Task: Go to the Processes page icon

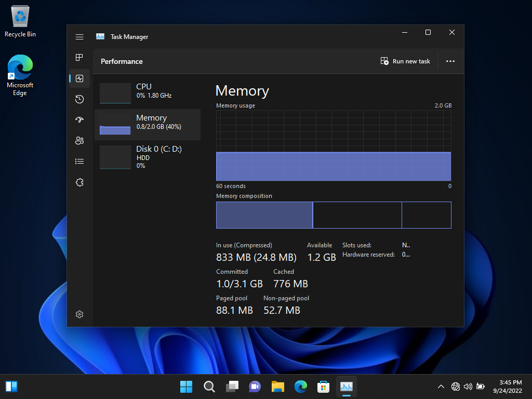Action: [79, 57]
